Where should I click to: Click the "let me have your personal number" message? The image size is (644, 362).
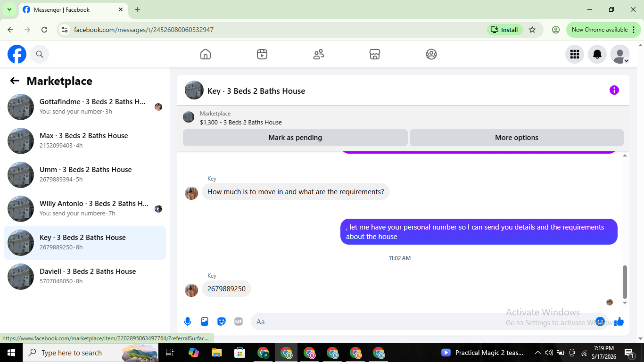click(479, 232)
